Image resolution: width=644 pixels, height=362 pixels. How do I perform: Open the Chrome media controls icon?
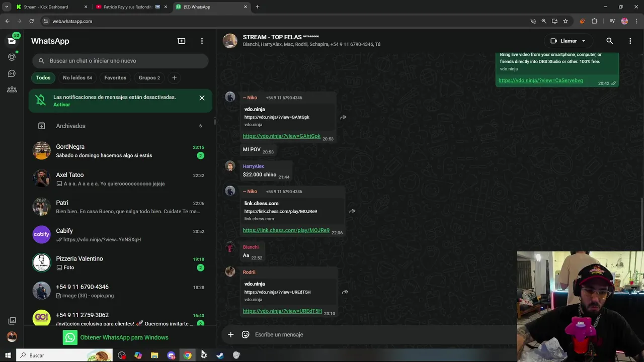coord(612,21)
